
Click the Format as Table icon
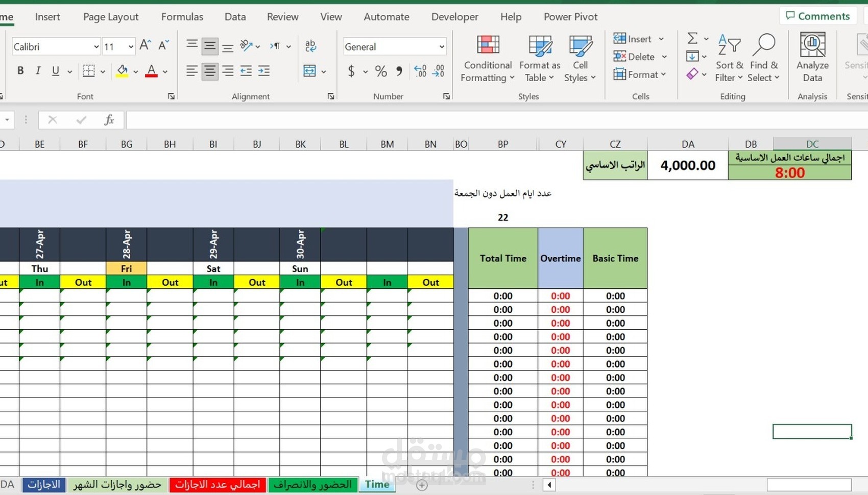point(539,45)
